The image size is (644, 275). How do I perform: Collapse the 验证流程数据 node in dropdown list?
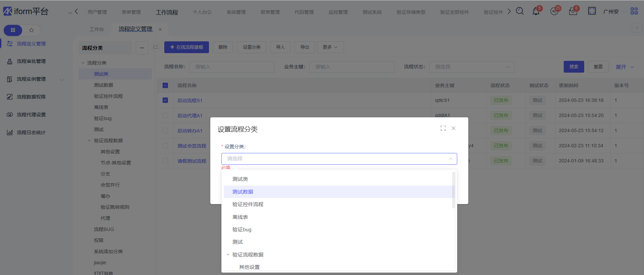coord(228,255)
